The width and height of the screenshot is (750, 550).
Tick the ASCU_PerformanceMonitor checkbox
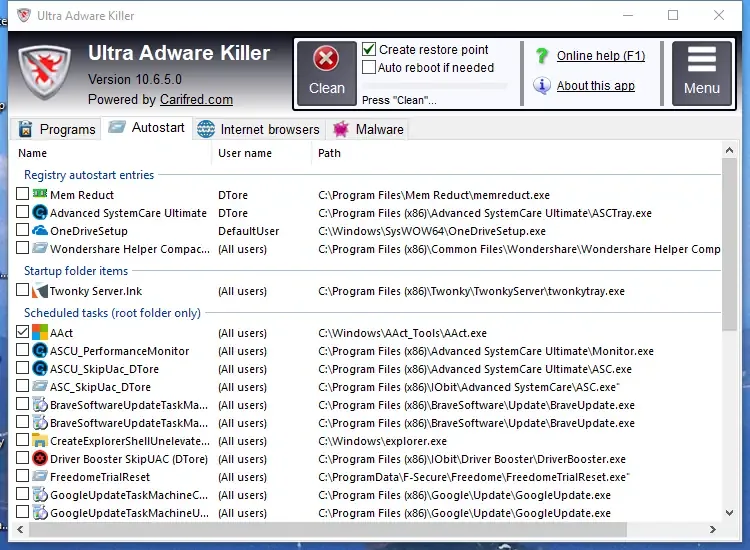[22, 350]
